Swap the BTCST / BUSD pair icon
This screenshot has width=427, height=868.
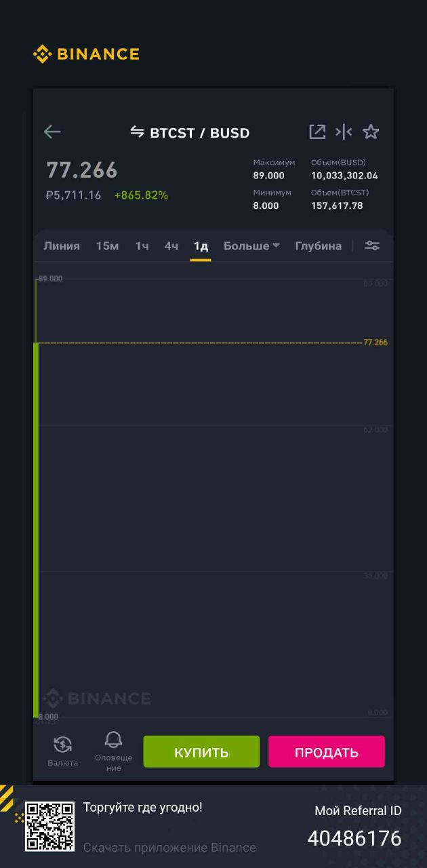(137, 132)
